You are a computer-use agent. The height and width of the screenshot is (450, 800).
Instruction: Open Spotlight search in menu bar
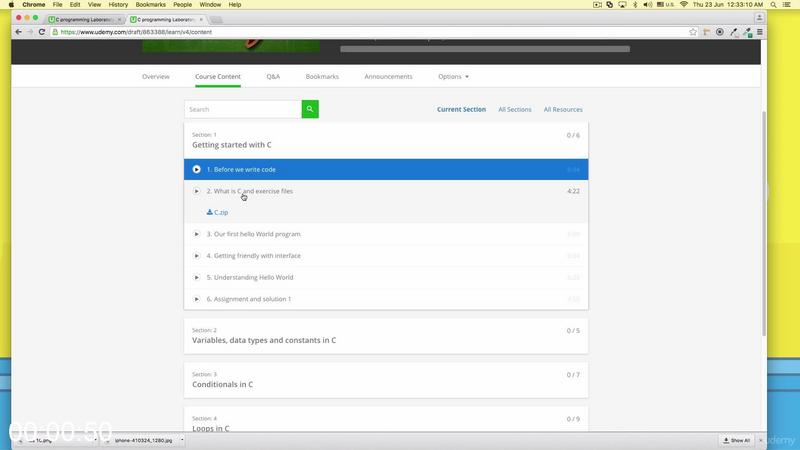click(773, 5)
